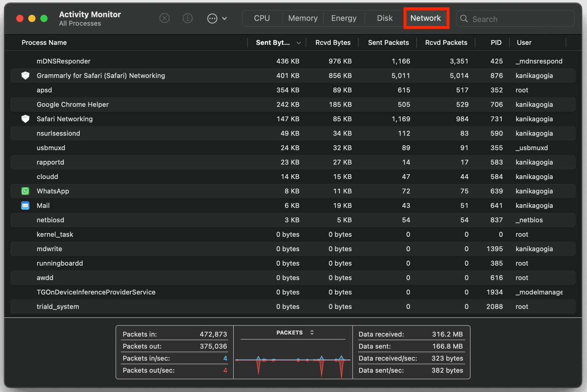Open the Energy tab

click(344, 18)
